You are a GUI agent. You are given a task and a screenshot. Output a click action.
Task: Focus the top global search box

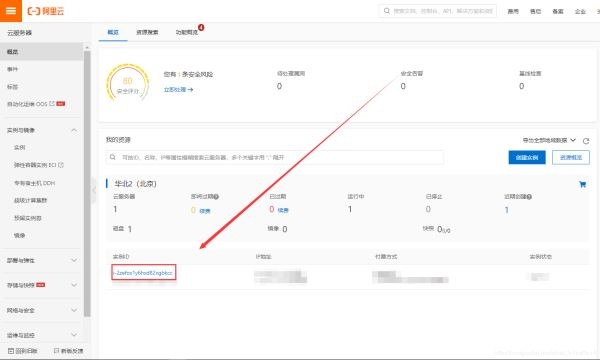438,11
